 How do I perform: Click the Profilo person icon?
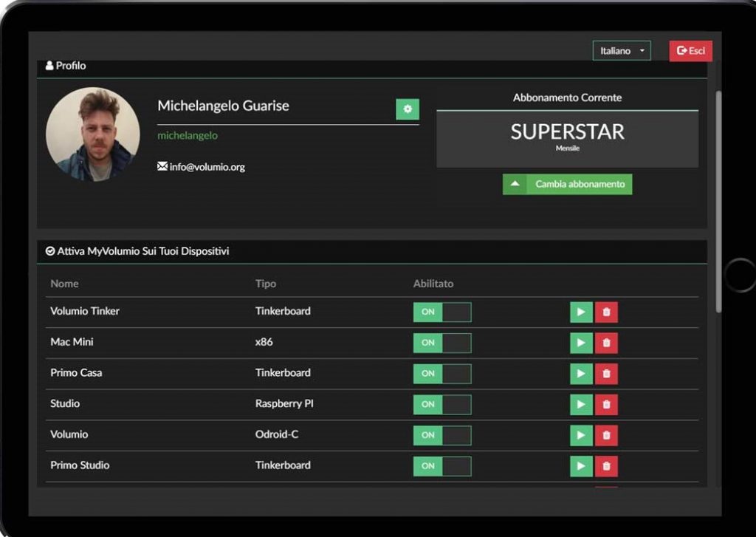(x=49, y=66)
